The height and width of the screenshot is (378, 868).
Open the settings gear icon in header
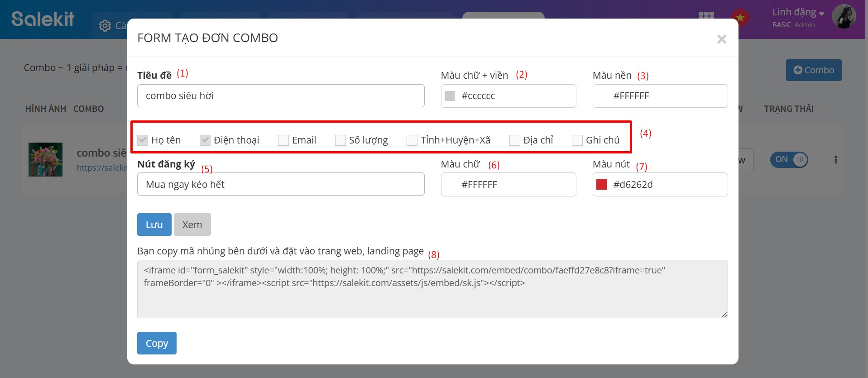pyautogui.click(x=105, y=26)
